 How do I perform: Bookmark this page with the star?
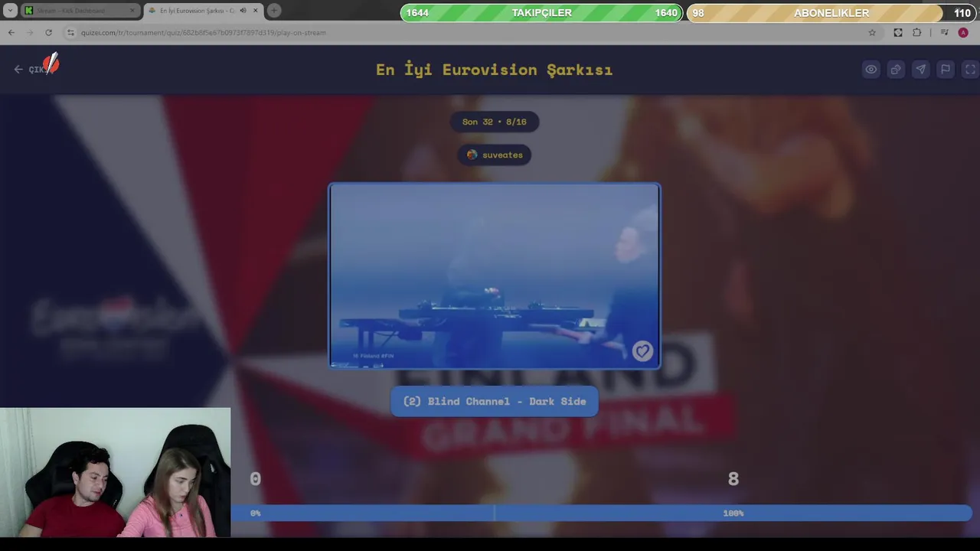[x=872, y=32]
